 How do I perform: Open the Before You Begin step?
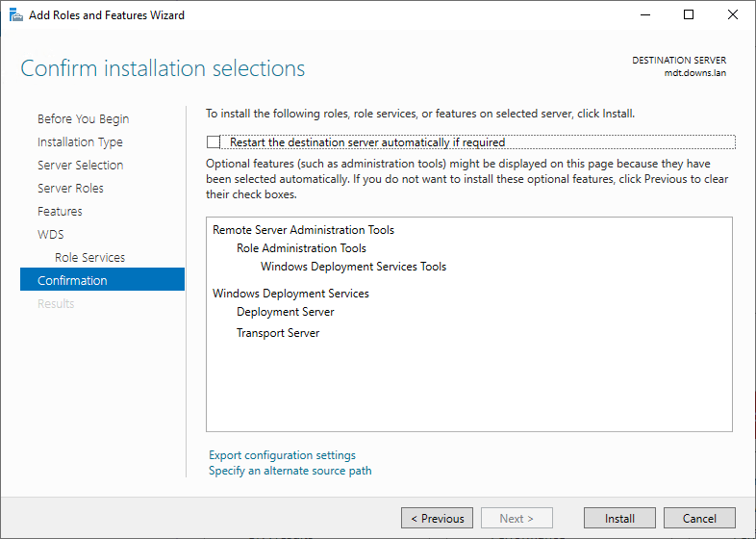(x=83, y=119)
